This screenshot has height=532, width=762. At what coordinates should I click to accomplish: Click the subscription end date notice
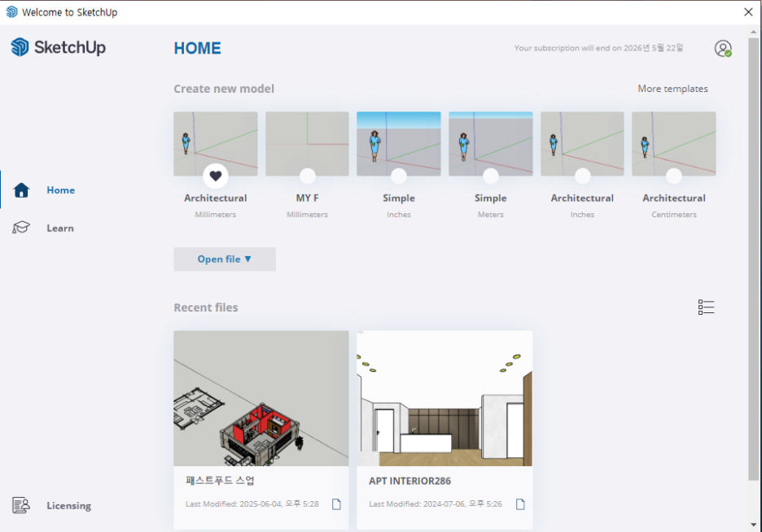pyautogui.click(x=598, y=47)
